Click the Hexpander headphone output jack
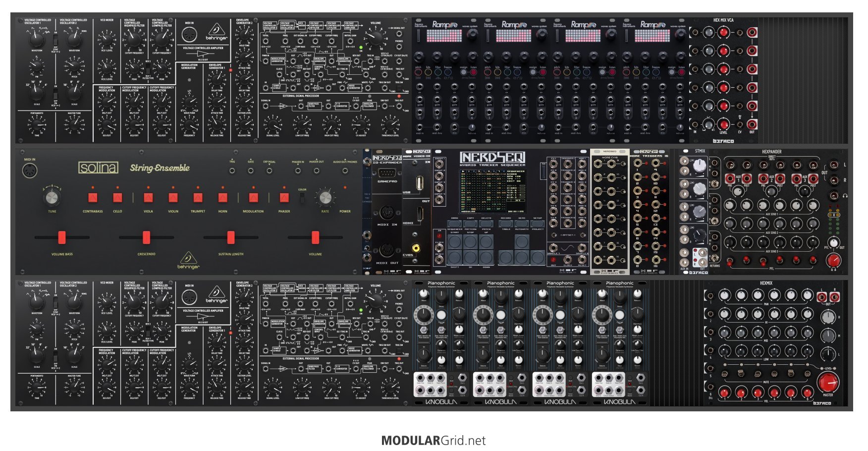The width and height of the screenshot is (868, 451). point(834,196)
